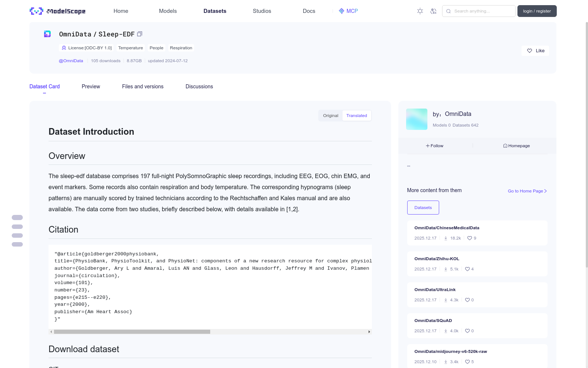This screenshot has height=368, width=588.
Task: Click the '8.87GB' size text
Action: pos(134,61)
